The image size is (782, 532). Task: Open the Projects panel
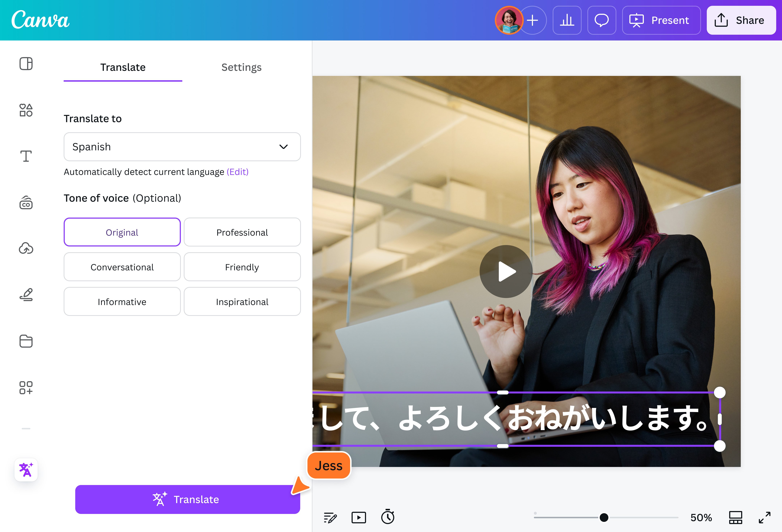(x=26, y=341)
